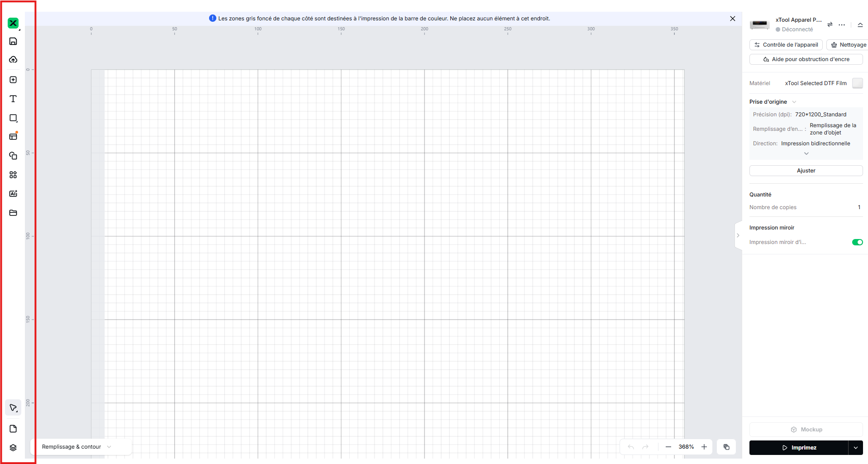The width and height of the screenshot is (868, 464).
Task: Collapse the right side panel
Action: point(738,235)
